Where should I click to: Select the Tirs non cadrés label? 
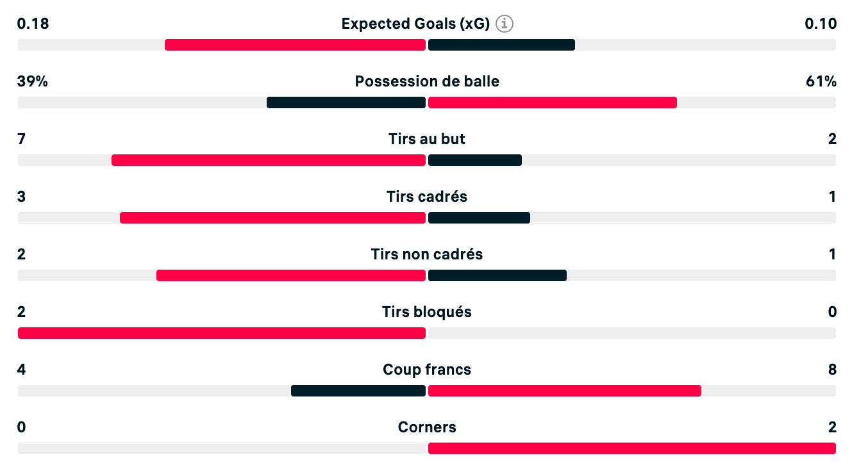427,254
